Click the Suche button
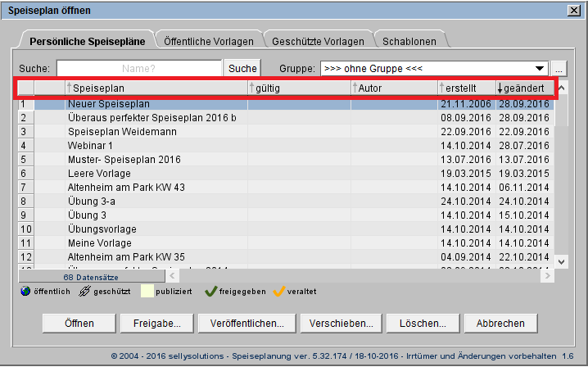This screenshot has width=588, height=367. click(242, 68)
